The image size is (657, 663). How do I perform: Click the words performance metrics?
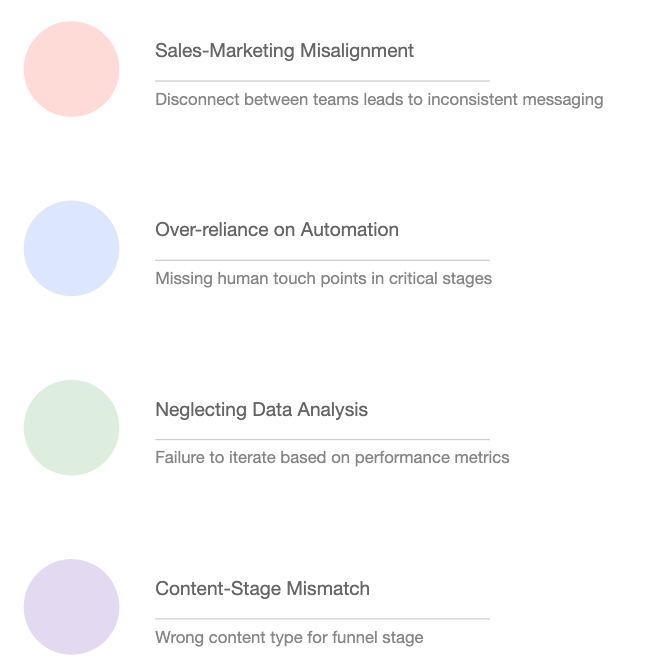tap(432, 458)
